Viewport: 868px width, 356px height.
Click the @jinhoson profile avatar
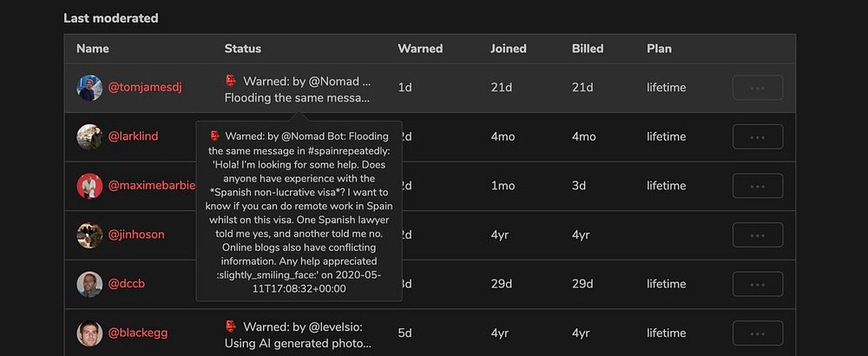pyautogui.click(x=89, y=234)
